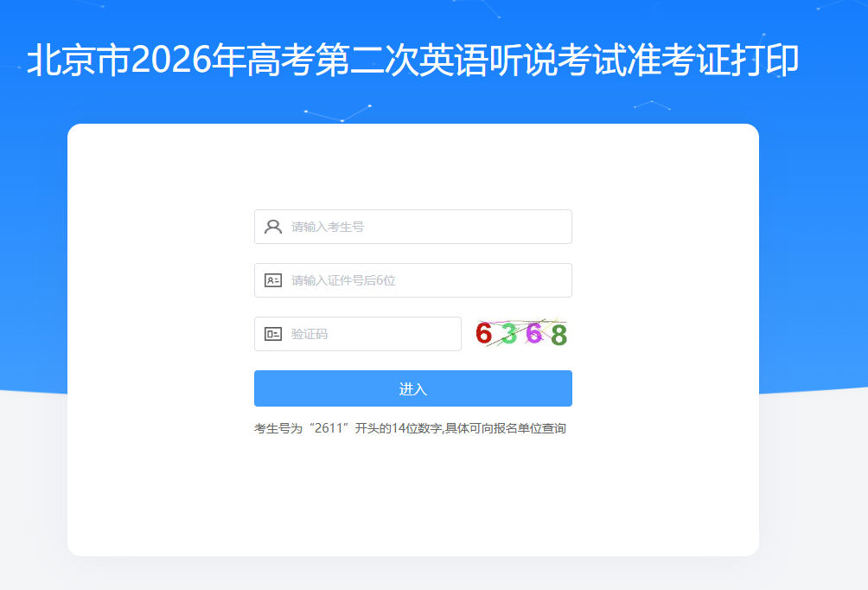
Task: Click the user silhouette icon in candidate field
Action: [273, 227]
